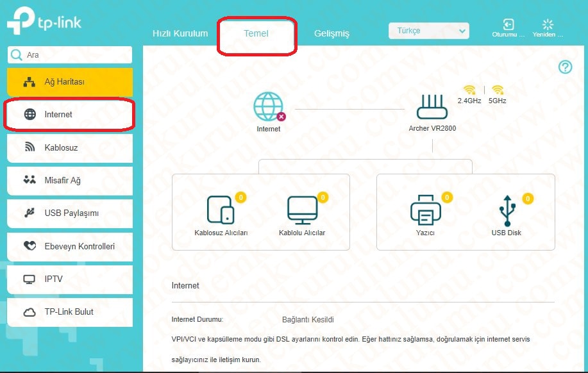Open Kablosuz wireless settings in sidebar
The width and height of the screenshot is (588, 373).
tap(69, 148)
